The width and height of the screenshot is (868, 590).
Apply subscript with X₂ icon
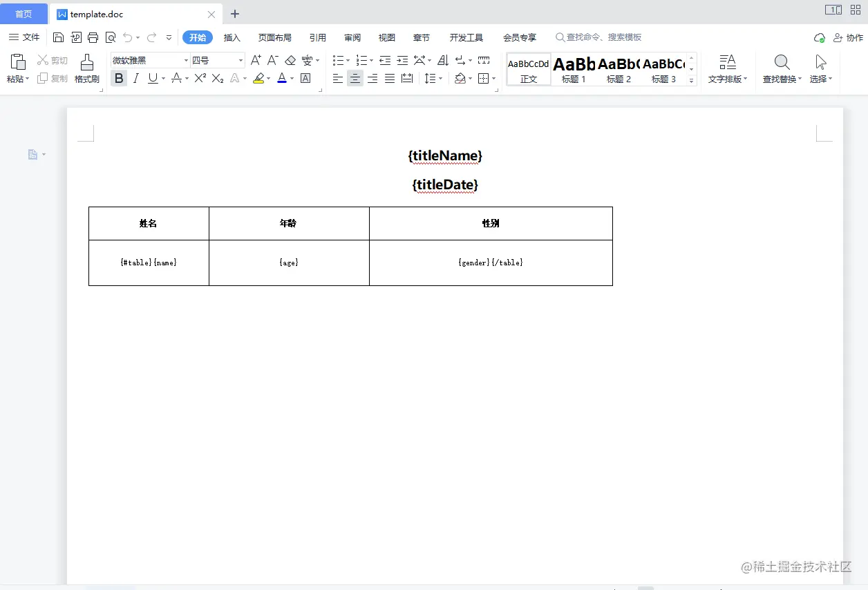[218, 79]
